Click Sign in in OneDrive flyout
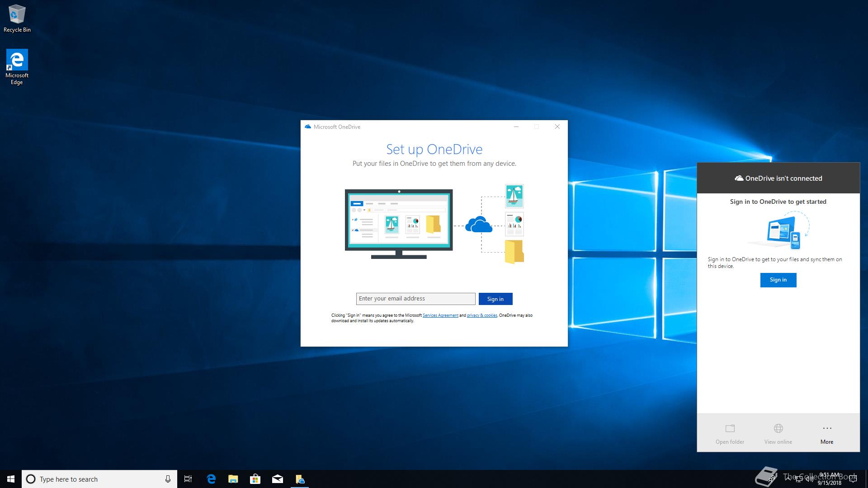Viewport: 868px width, 488px height. (x=778, y=280)
